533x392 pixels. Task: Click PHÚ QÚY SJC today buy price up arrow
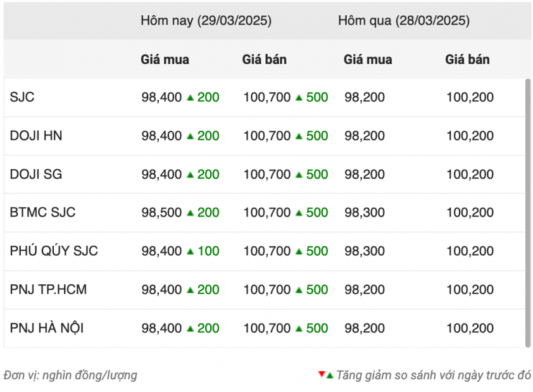click(x=191, y=251)
